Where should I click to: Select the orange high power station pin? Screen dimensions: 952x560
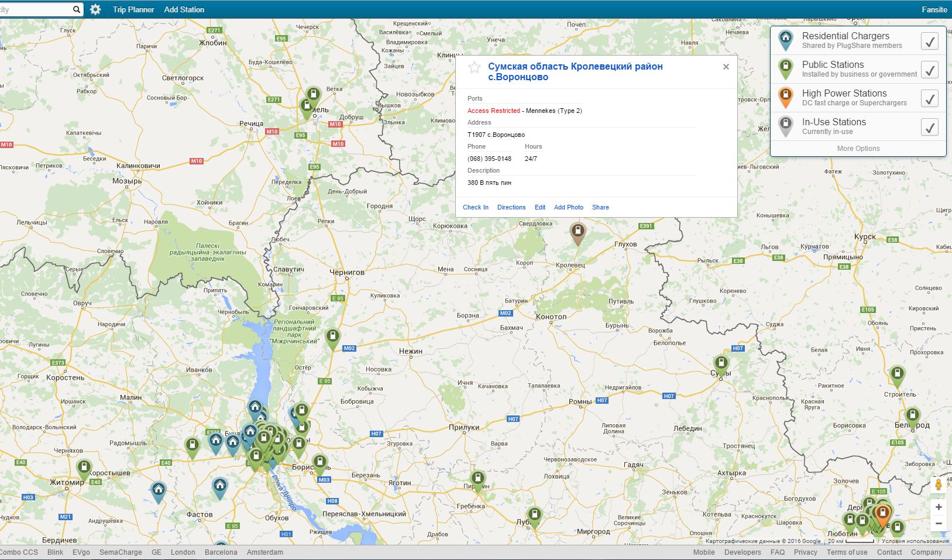click(x=882, y=514)
